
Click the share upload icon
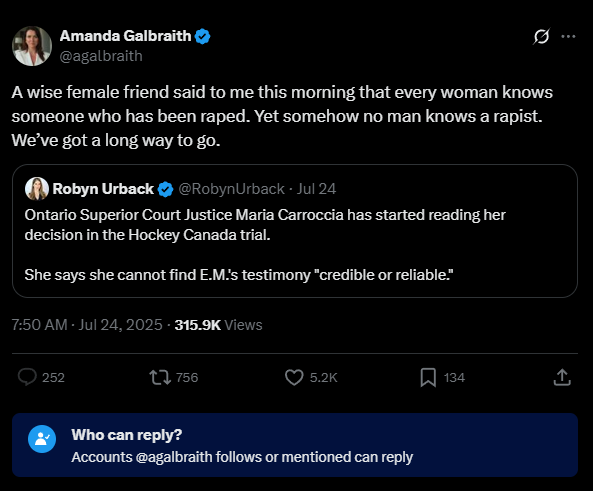click(562, 377)
